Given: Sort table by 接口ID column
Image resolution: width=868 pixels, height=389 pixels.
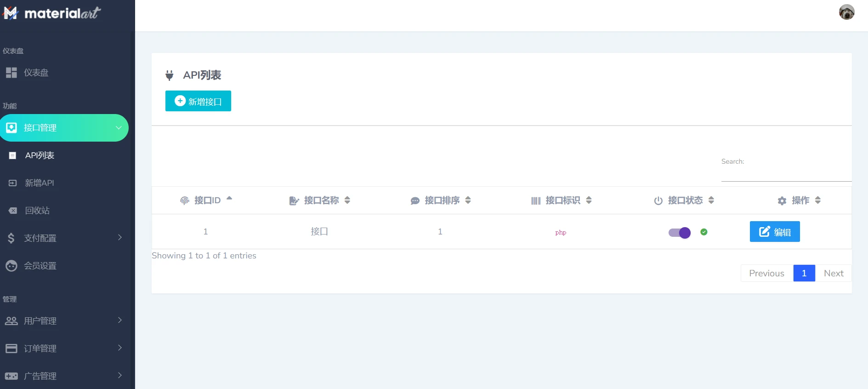Looking at the screenshot, I should point(207,200).
